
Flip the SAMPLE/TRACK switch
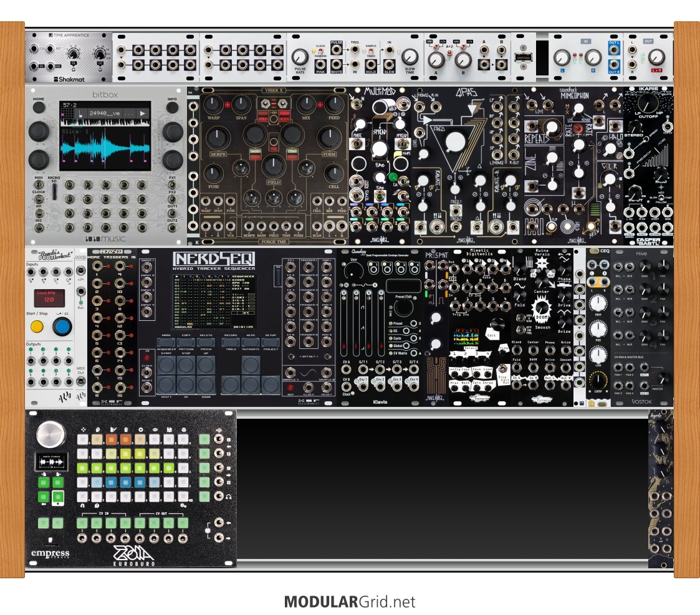(371, 52)
